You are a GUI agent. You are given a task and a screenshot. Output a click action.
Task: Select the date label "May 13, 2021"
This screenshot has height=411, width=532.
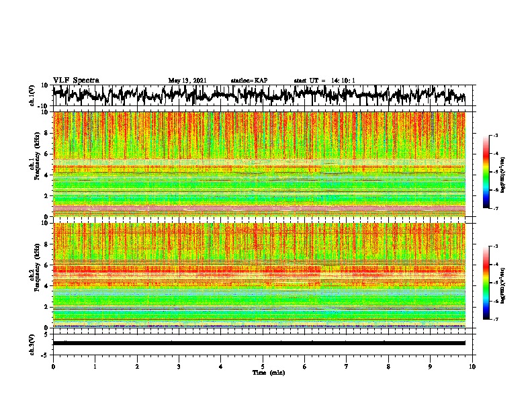pyautogui.click(x=187, y=81)
